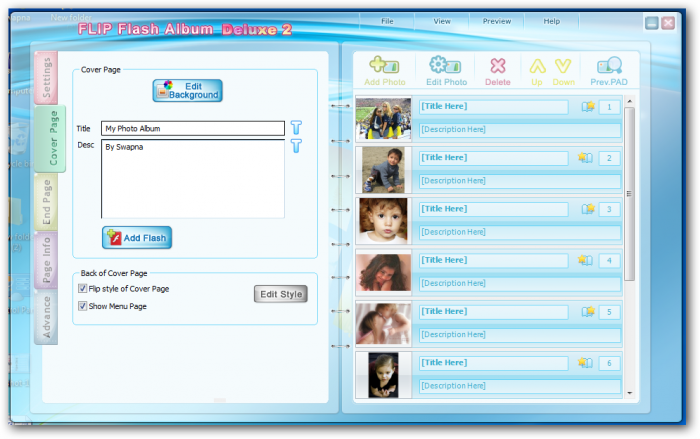The image size is (700, 439).
Task: Move photo Up with the Up arrow
Action: point(537,72)
